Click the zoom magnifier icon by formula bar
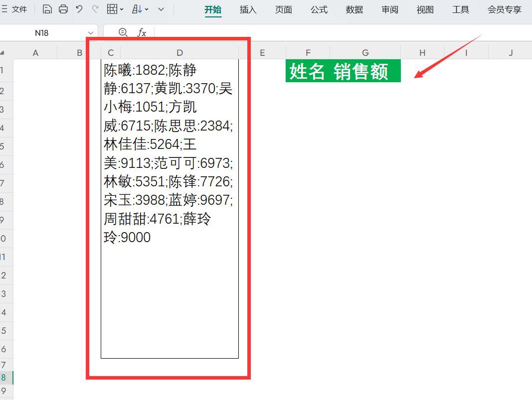The height and width of the screenshot is (400, 532). (123, 33)
